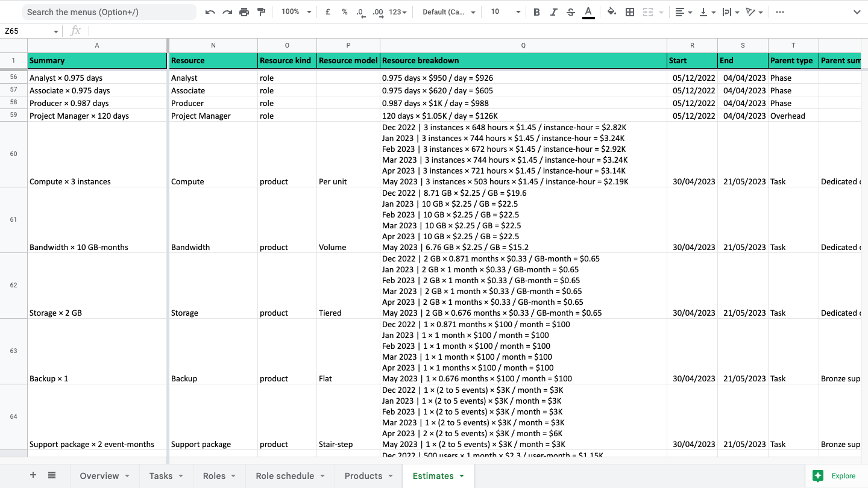Click the Borders icon

pyautogui.click(x=630, y=12)
